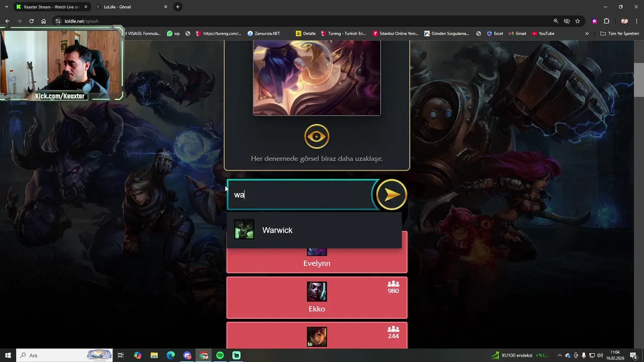Close the Keaxter Stream tab
The image size is (644, 362).
[86, 7]
